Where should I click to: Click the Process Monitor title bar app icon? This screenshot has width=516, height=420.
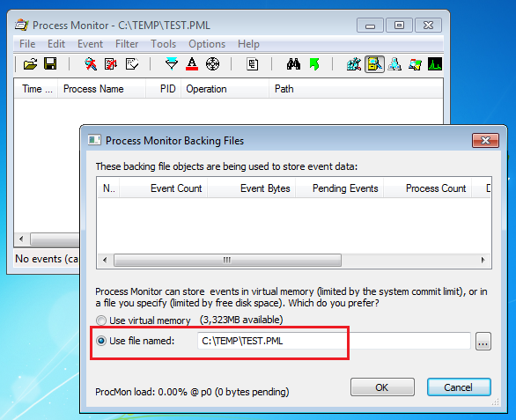pyautogui.click(x=22, y=25)
